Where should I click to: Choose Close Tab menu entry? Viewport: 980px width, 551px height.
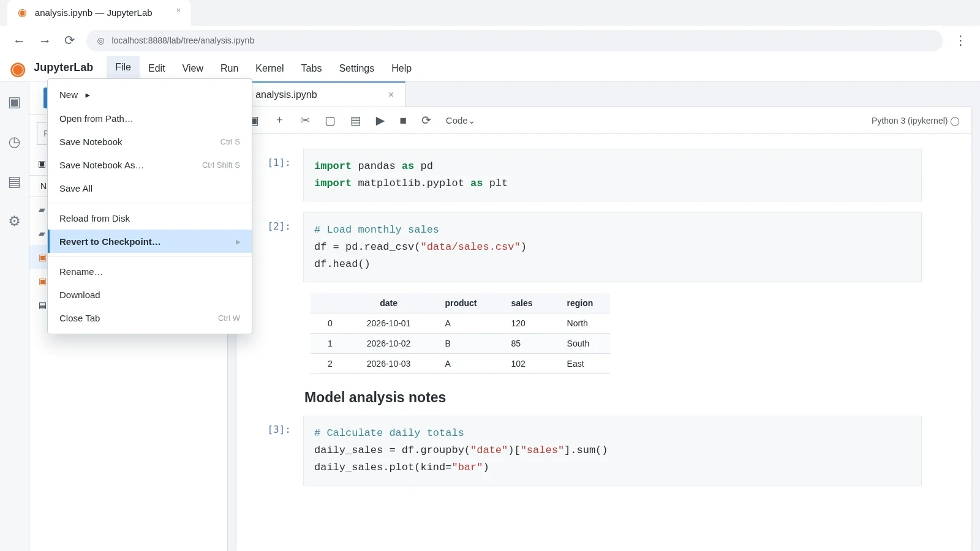149,318
